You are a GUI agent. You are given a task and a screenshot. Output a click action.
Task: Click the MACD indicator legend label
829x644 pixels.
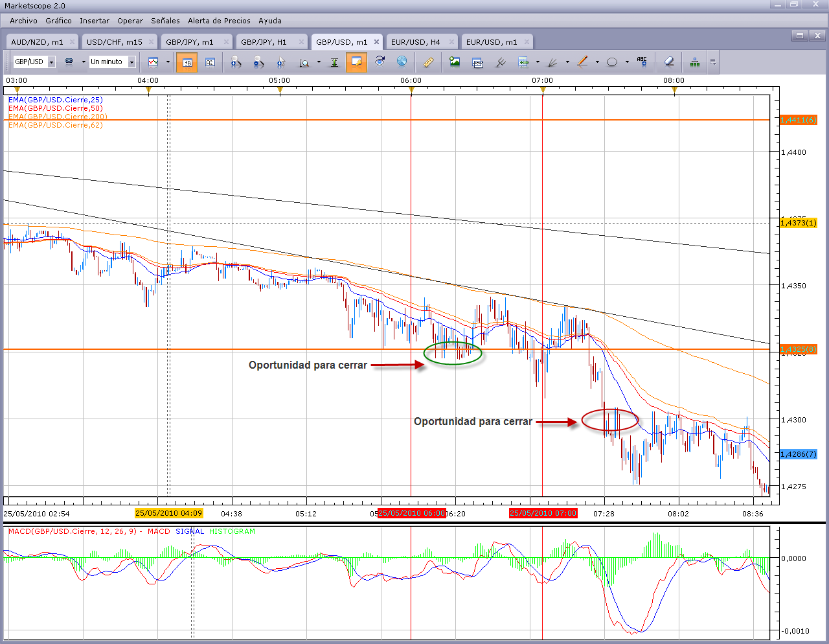[x=159, y=531]
